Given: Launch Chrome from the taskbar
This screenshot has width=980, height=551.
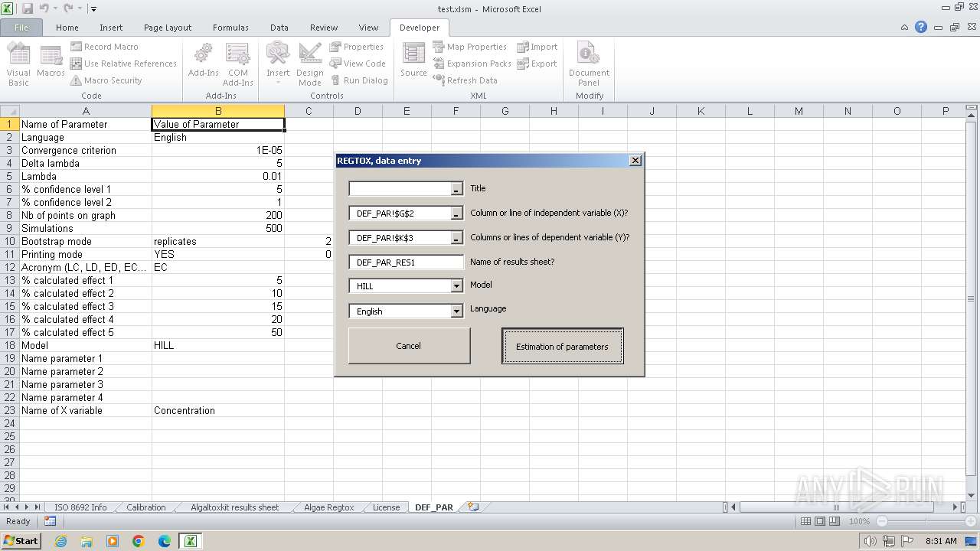Looking at the screenshot, I should coord(139,541).
